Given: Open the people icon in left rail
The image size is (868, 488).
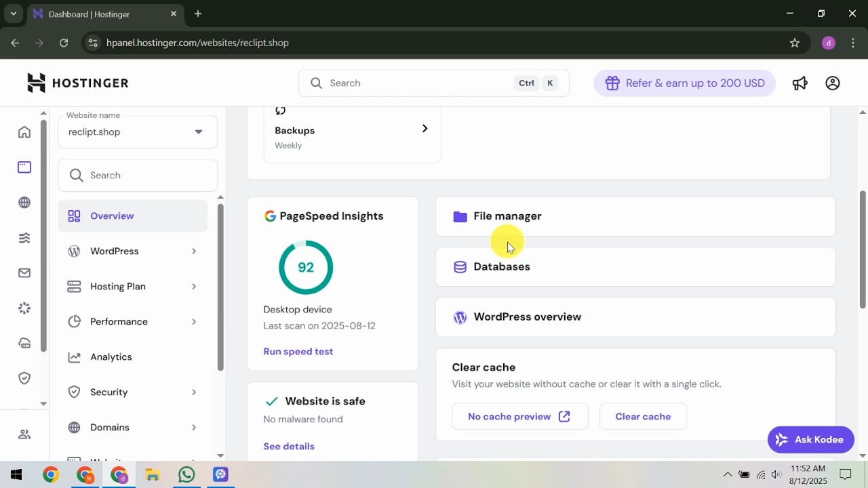Looking at the screenshot, I should 24,434.
